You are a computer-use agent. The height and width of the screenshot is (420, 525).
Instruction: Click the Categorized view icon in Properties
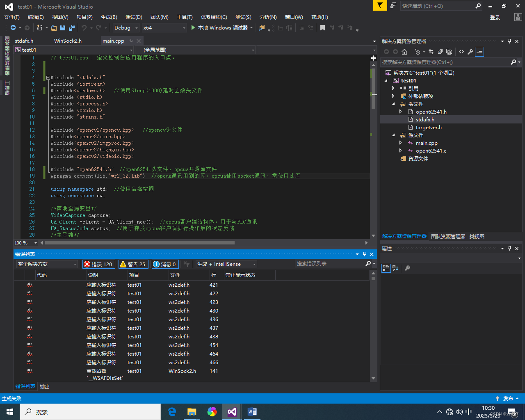point(386,268)
